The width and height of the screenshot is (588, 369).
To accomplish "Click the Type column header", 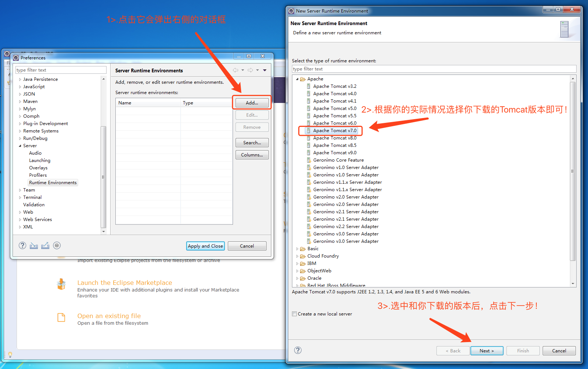I will 206,103.
